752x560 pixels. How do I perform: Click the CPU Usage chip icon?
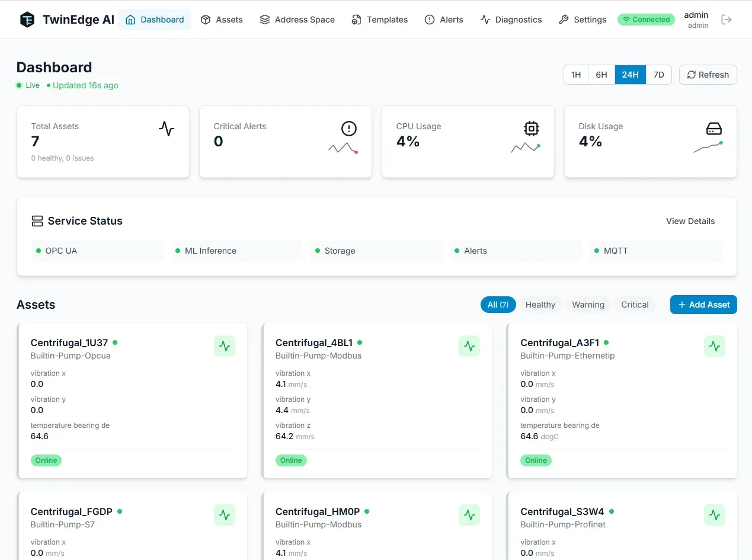[x=532, y=128]
